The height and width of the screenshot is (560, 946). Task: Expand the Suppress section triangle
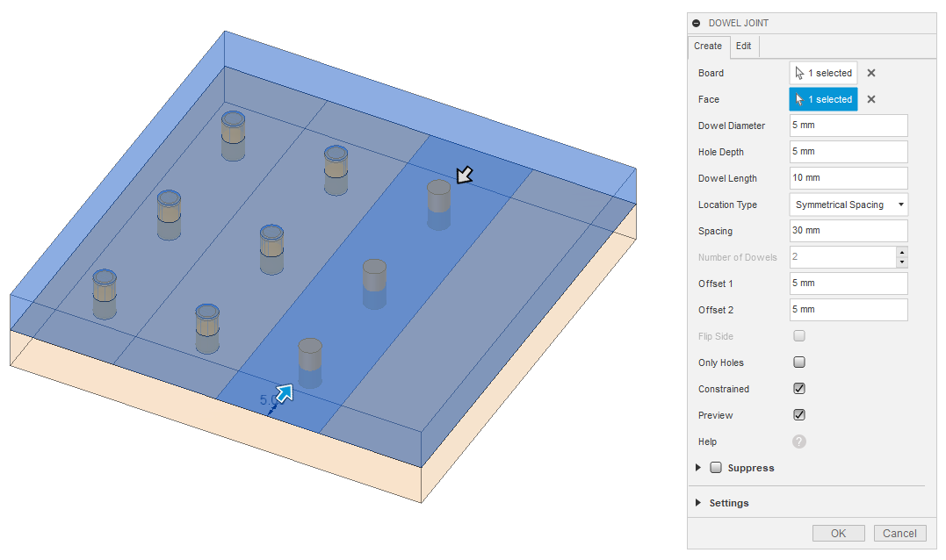(x=698, y=468)
